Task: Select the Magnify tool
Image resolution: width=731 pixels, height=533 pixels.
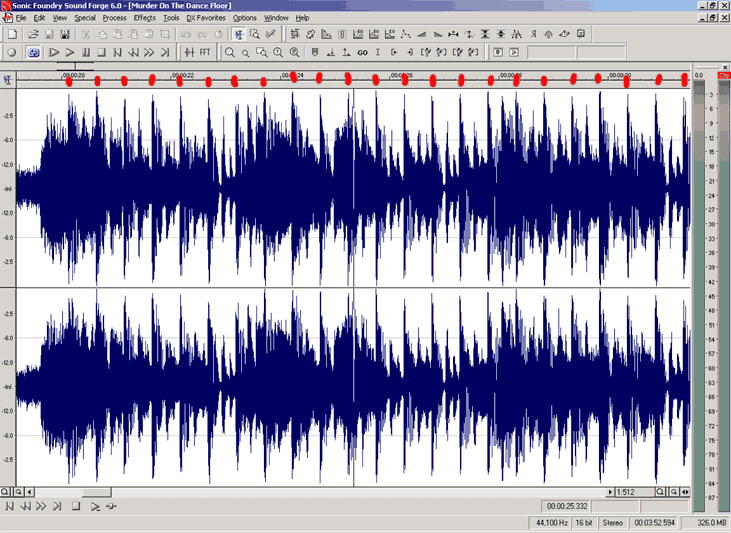Action: (255, 34)
